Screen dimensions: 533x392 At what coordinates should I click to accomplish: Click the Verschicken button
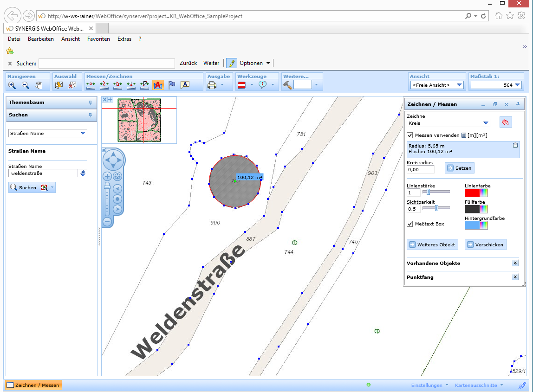click(485, 244)
